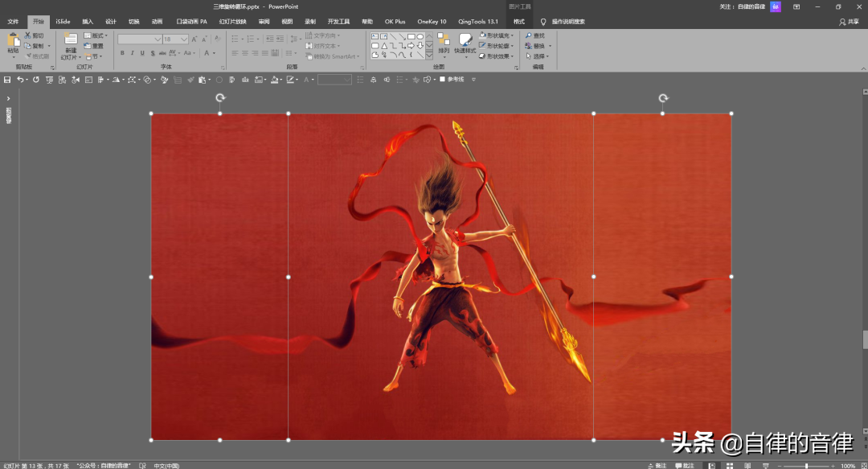Select the right arrow shape in gallery

coord(411,46)
